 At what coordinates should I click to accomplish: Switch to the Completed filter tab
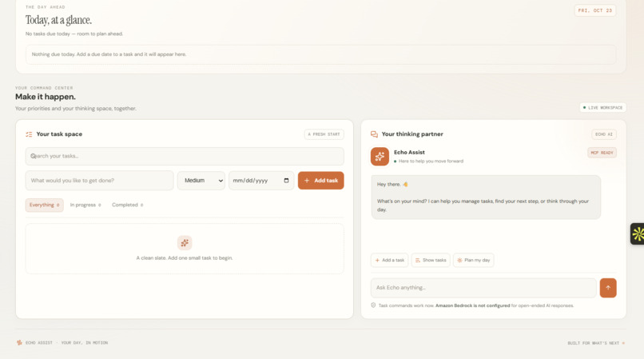pyautogui.click(x=127, y=205)
